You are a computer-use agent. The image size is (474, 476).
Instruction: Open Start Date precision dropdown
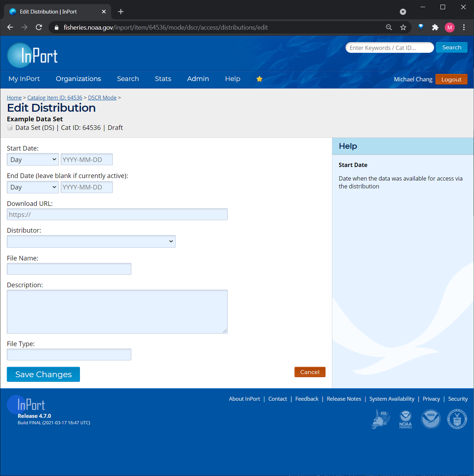[33, 159]
